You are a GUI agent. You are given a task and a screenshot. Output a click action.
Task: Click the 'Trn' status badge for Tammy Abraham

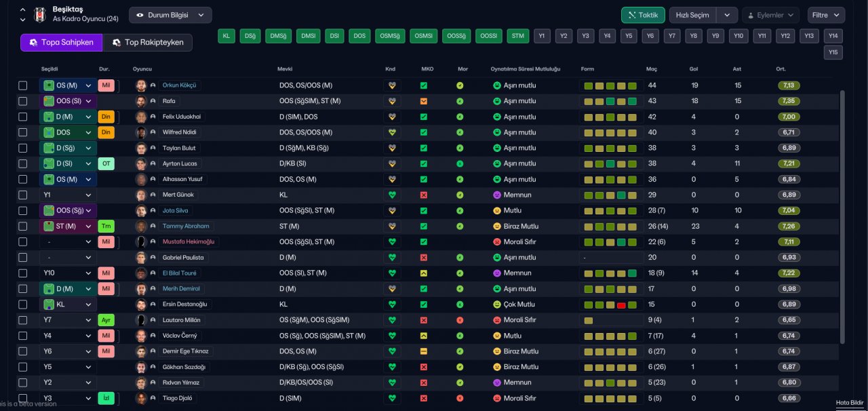106,226
